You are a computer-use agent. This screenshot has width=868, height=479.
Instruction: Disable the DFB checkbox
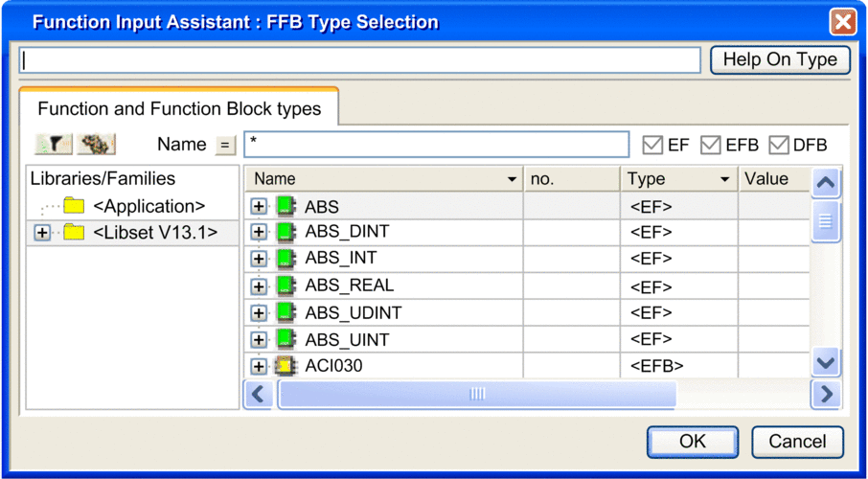[x=779, y=145]
